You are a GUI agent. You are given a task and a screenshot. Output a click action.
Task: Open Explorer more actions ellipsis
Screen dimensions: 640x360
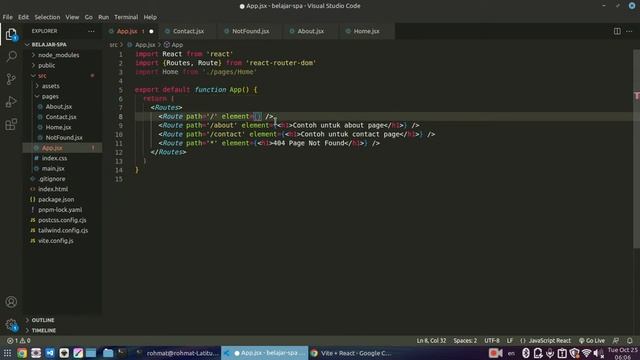click(91, 31)
